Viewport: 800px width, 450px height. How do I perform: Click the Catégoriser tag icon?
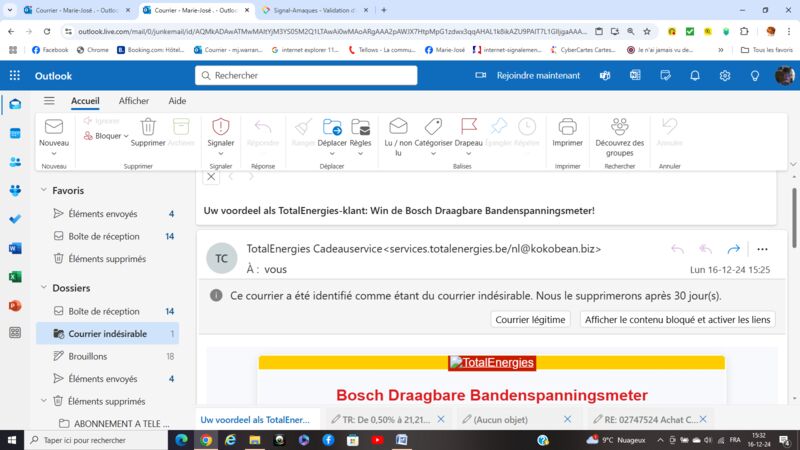(433, 126)
